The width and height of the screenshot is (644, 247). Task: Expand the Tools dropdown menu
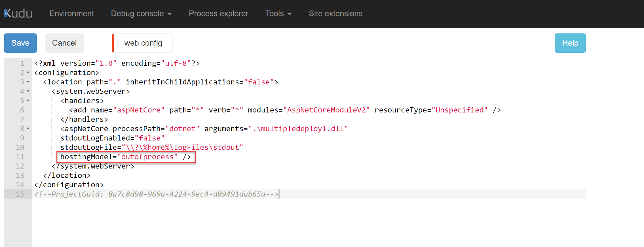click(278, 14)
